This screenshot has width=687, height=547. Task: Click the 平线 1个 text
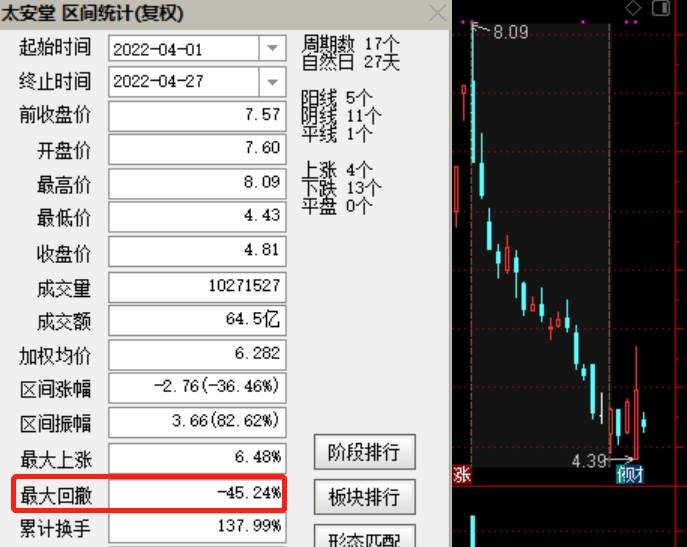tap(337, 134)
